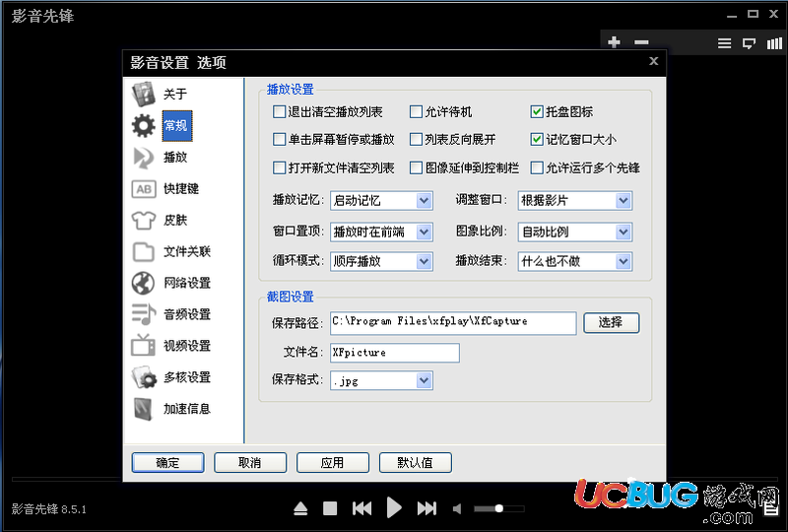Click the 影音先锋 title text at top left
This screenshot has height=532, width=788.
(42, 16)
